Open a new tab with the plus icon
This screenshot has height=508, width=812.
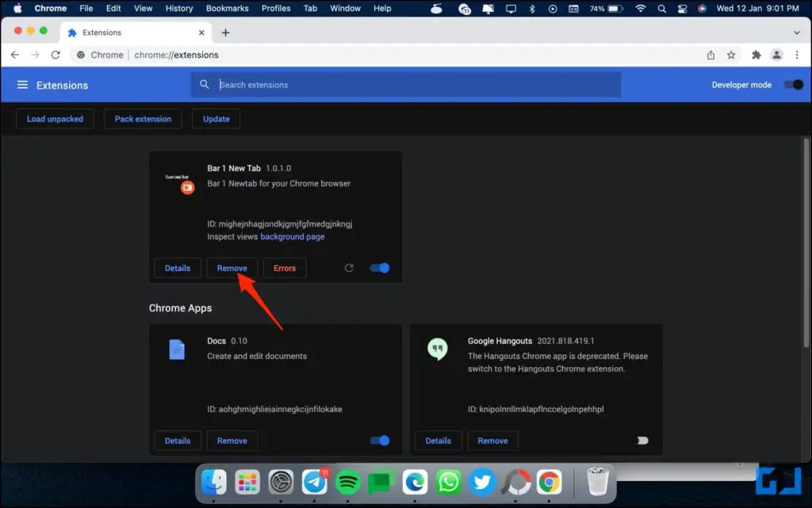tap(226, 32)
